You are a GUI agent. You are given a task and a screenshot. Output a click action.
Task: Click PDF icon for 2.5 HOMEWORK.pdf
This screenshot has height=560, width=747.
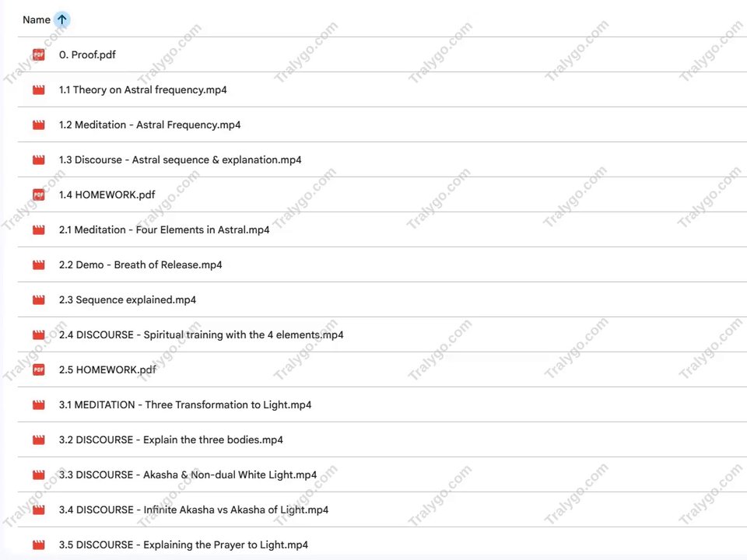tap(39, 369)
